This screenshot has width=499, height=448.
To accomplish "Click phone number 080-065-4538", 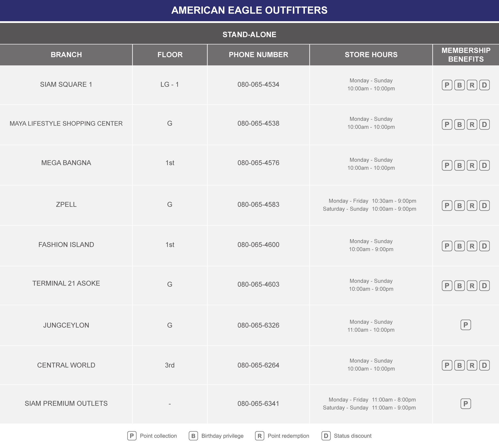I will click(x=258, y=123).
